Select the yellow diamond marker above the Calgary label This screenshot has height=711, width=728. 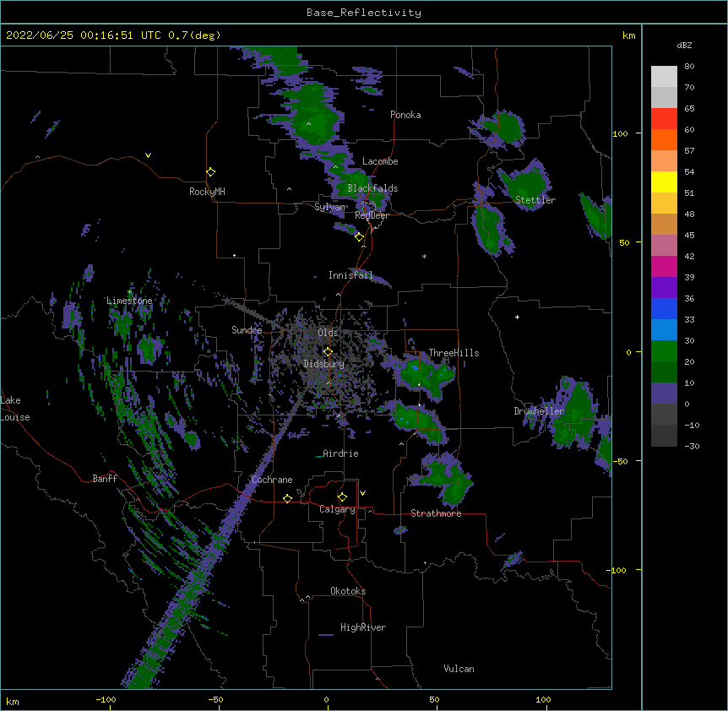342,497
